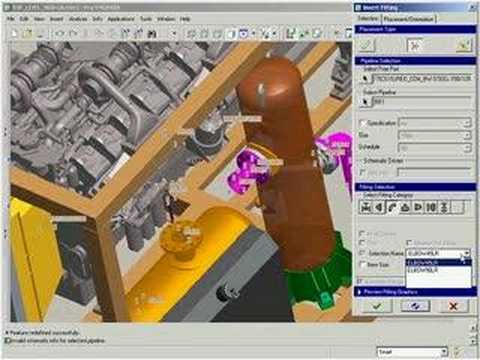The height and width of the screenshot is (360, 480).
Task: Open the Insert menu
Action: point(56,19)
